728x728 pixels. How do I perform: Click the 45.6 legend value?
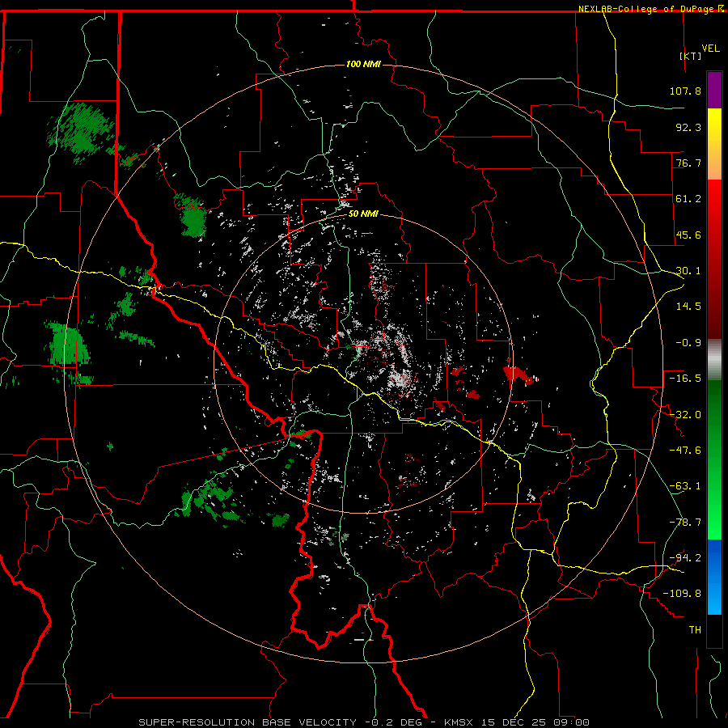(688, 235)
